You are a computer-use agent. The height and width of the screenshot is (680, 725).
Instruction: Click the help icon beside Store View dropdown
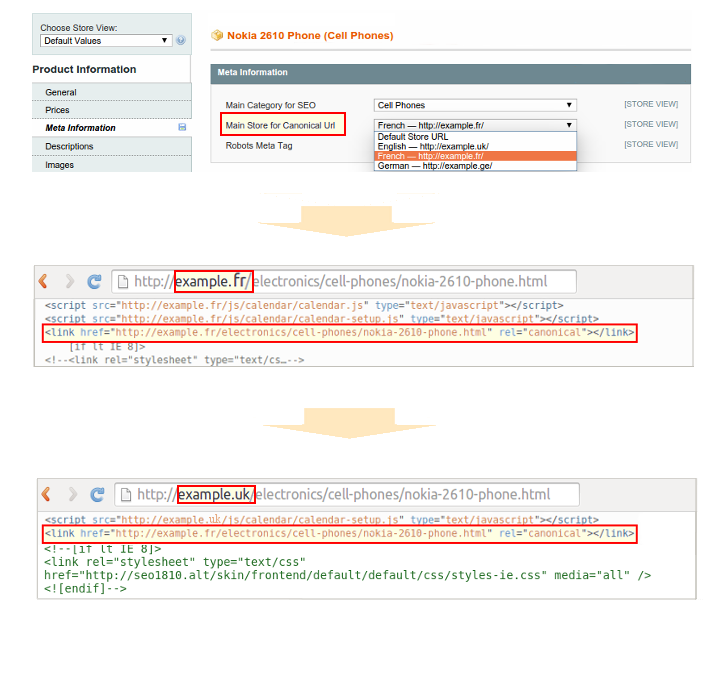181,41
